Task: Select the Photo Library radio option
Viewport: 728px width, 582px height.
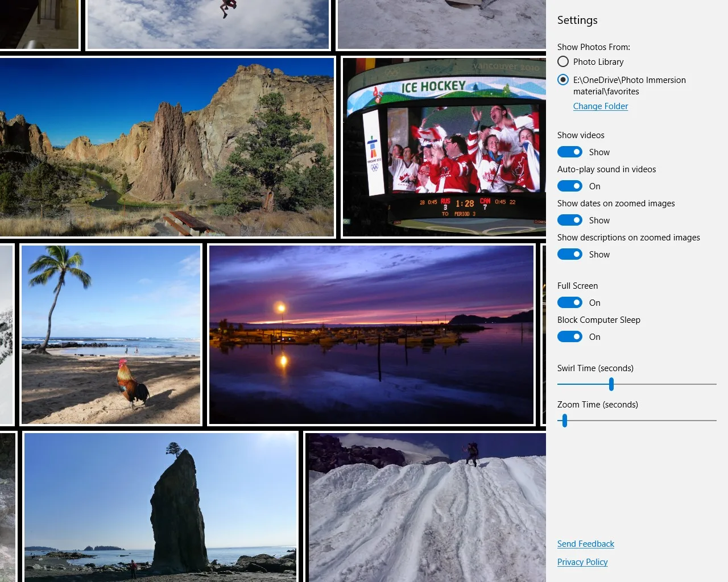Action: [563, 61]
